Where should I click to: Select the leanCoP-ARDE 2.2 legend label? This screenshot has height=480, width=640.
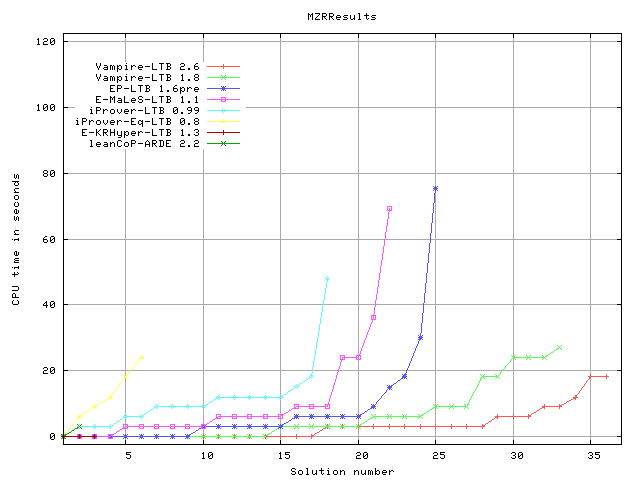pyautogui.click(x=144, y=143)
